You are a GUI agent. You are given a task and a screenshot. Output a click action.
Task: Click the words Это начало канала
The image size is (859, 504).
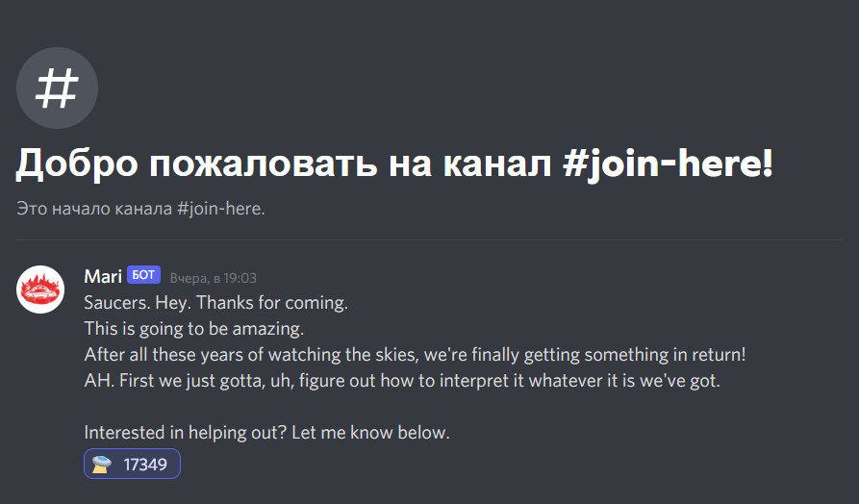(x=94, y=209)
